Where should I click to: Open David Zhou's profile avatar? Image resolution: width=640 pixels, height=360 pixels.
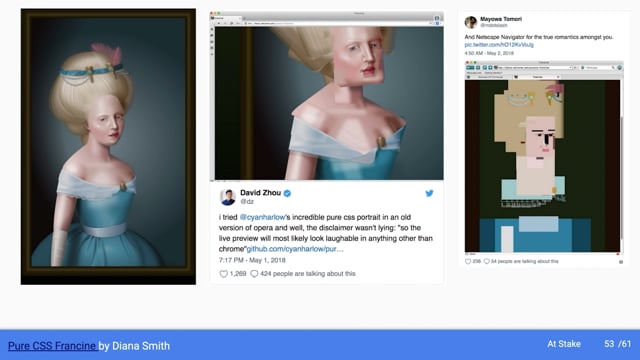click(x=228, y=197)
